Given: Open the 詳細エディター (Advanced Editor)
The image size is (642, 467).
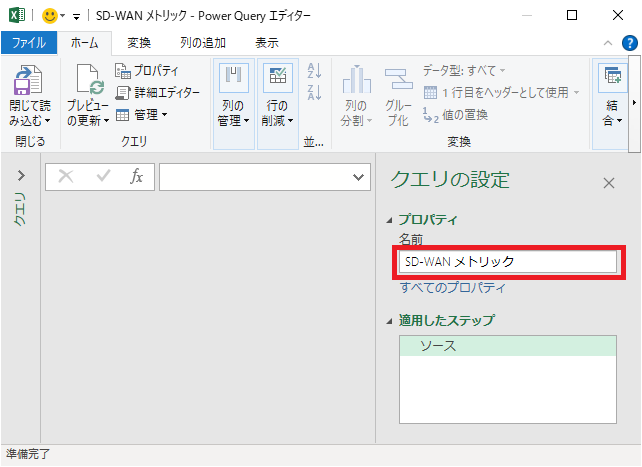Looking at the screenshot, I should click(157, 92).
